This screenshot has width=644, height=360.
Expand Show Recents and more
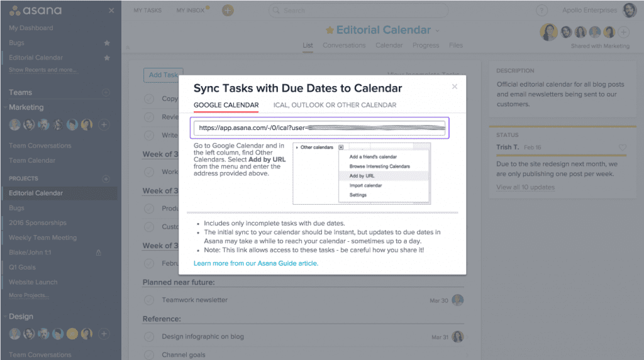(x=43, y=70)
